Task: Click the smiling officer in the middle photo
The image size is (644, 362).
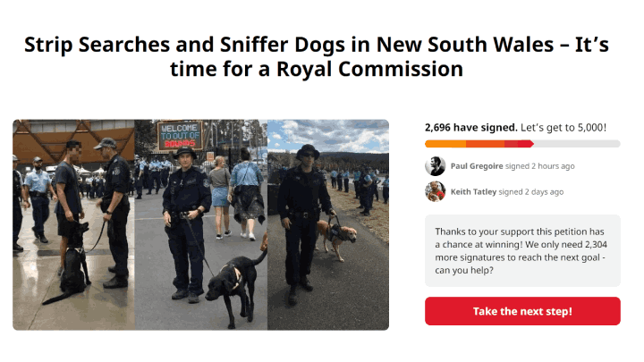Action: coord(186,223)
